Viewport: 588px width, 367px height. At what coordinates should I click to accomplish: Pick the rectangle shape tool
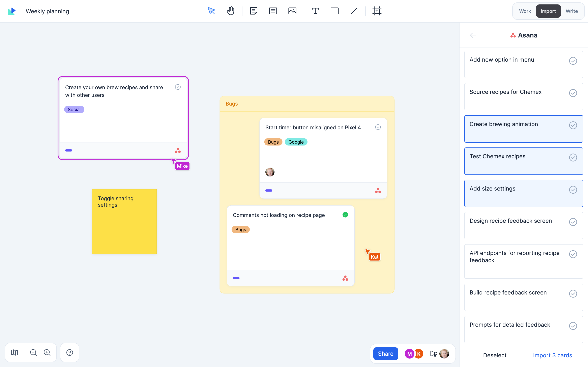334,11
